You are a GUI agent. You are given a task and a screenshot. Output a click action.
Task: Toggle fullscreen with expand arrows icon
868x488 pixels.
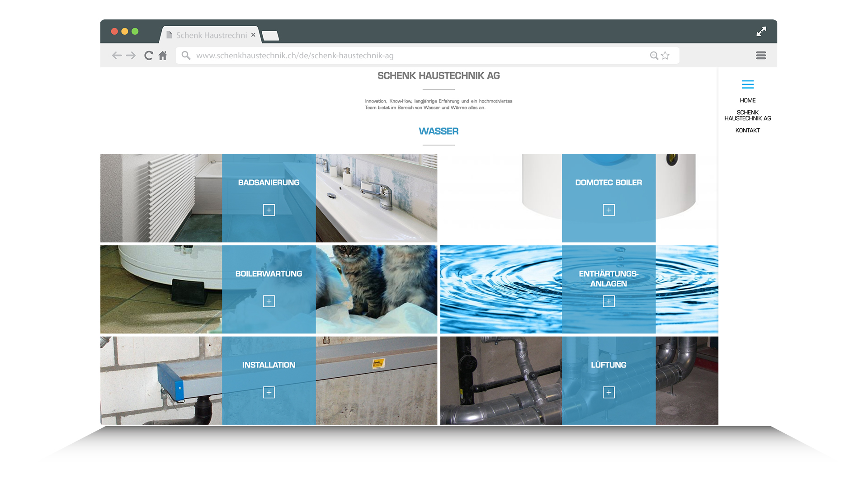coord(761,31)
